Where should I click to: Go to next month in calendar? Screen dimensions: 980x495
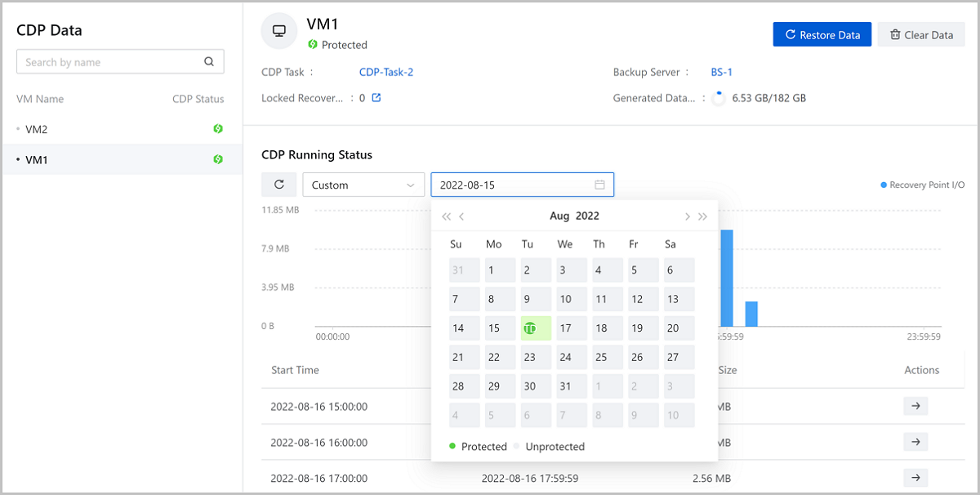click(687, 216)
